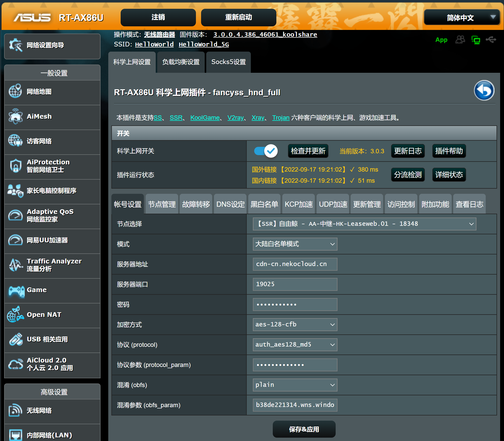The width and height of the screenshot is (504, 441).
Task: Click the V2ray link in description
Action: (x=235, y=118)
